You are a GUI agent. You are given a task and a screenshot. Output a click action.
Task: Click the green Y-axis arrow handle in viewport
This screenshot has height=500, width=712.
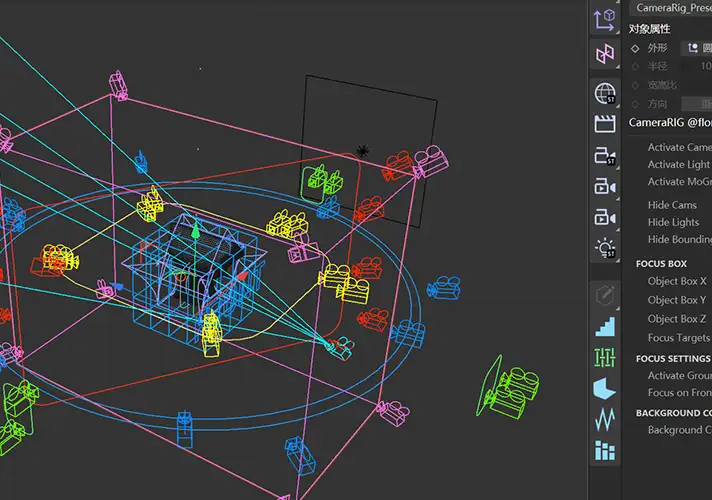pyautogui.click(x=196, y=230)
